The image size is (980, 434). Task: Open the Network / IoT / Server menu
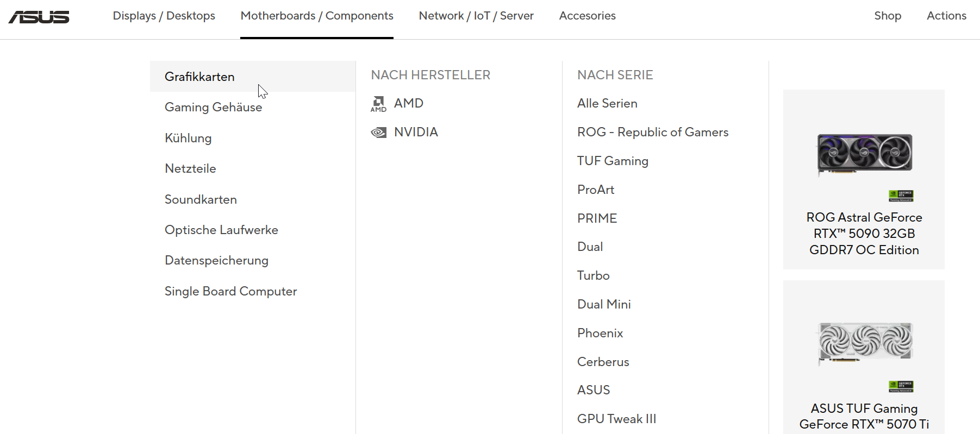476,16
